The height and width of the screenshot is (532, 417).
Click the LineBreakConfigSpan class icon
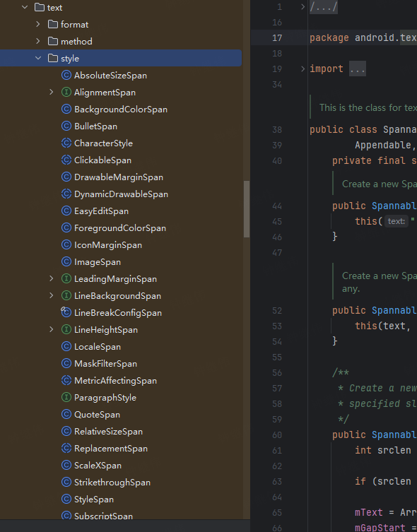pyautogui.click(x=66, y=312)
